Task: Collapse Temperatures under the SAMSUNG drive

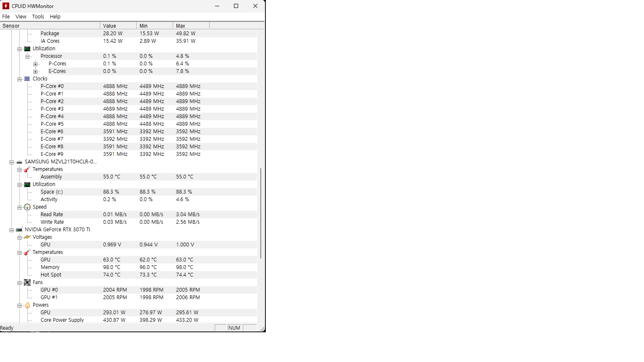Action: (x=19, y=170)
